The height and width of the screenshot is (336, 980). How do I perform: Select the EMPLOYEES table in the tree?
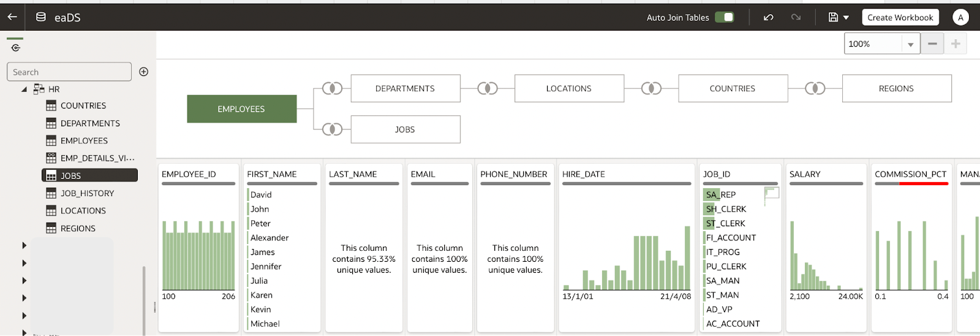point(84,140)
